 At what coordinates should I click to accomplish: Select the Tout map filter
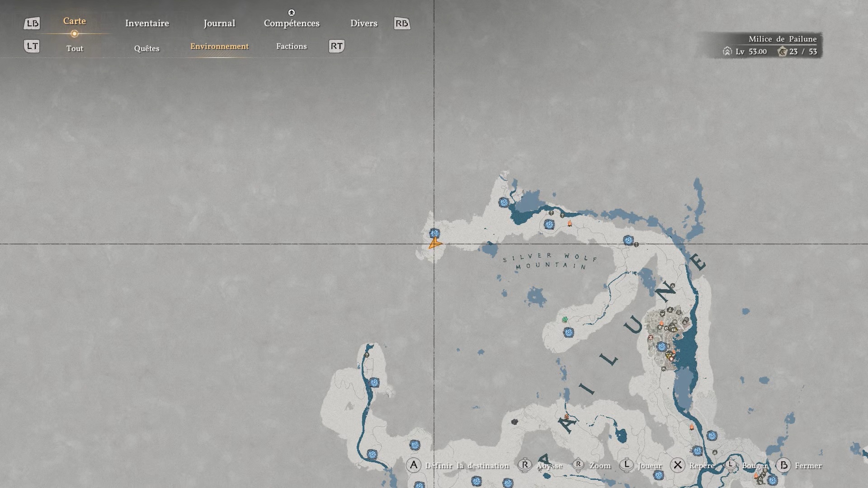[75, 48]
